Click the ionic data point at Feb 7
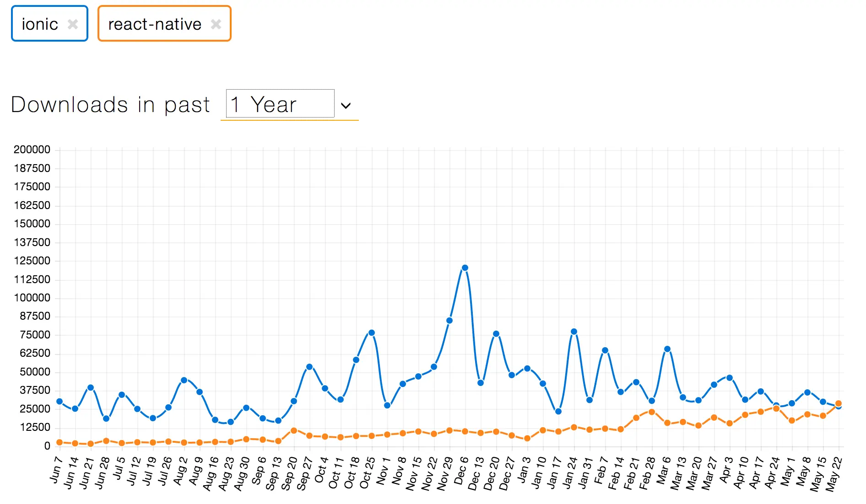The height and width of the screenshot is (504, 866). pyautogui.click(x=605, y=350)
